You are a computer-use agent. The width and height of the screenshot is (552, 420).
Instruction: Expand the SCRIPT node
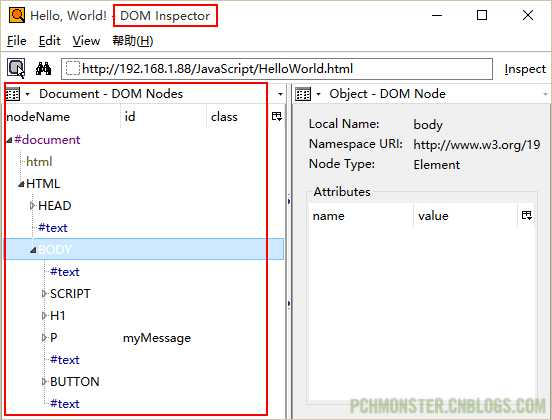(44, 294)
